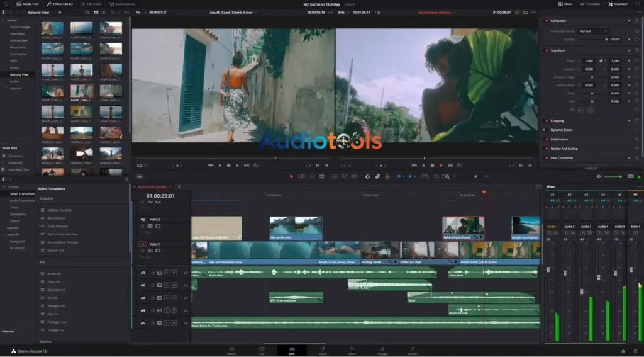Click the Flip vertical icon

point(591,110)
